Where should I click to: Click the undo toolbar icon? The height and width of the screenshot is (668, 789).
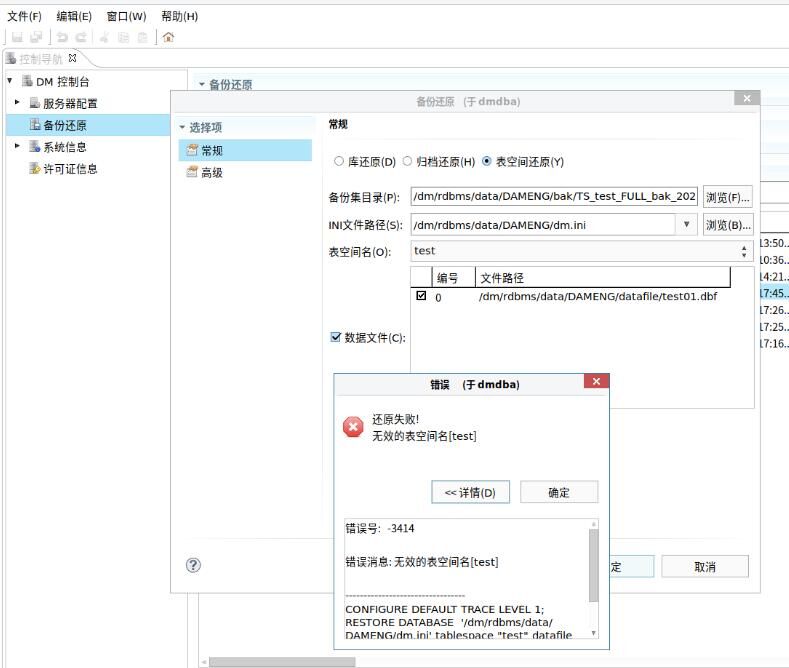point(62,37)
